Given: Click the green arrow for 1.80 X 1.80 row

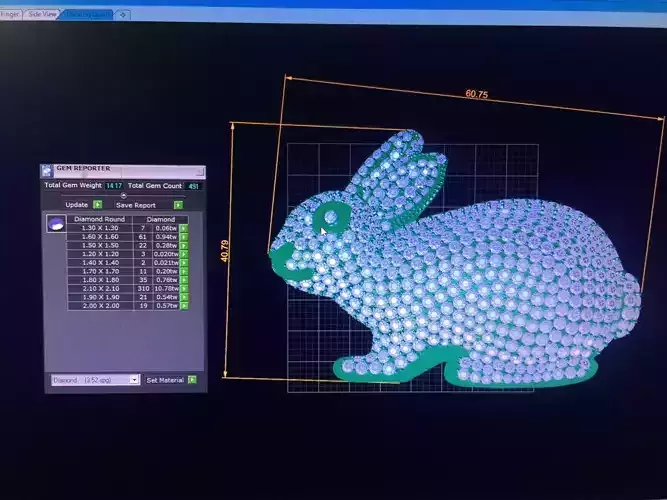Looking at the screenshot, I should (184, 280).
